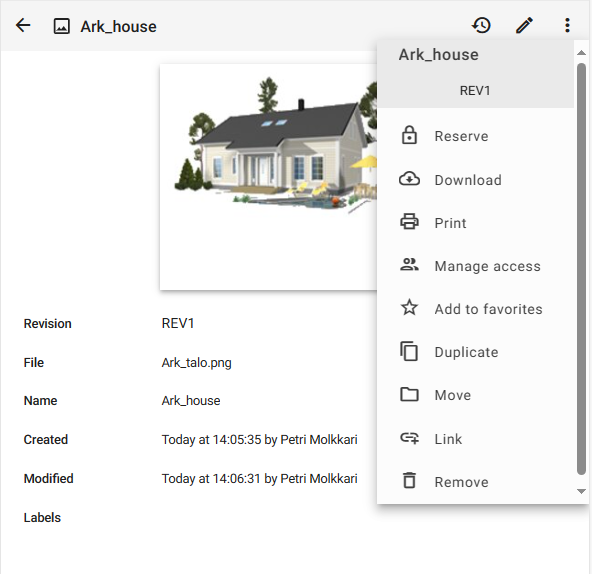Click the pencil edit icon
The image size is (592, 574).
point(524,26)
